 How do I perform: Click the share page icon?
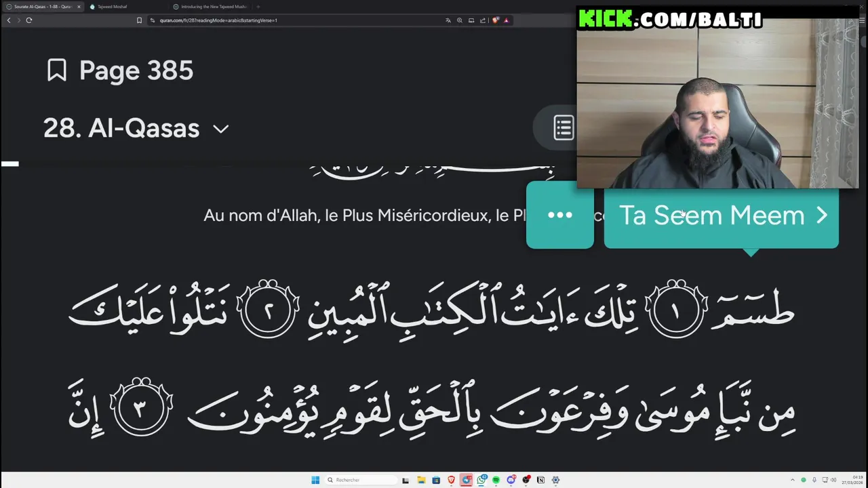[x=483, y=20]
